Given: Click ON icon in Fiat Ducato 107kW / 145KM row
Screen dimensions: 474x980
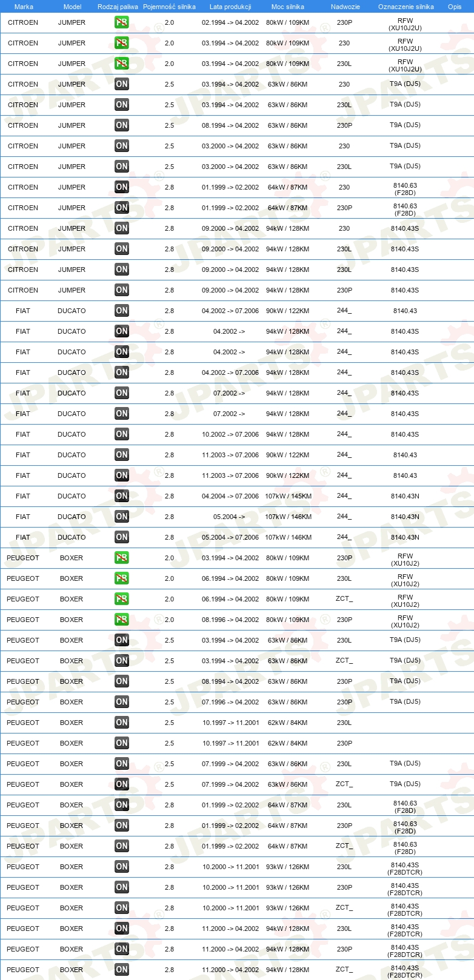Looking at the screenshot, I should pyautogui.click(x=122, y=496).
